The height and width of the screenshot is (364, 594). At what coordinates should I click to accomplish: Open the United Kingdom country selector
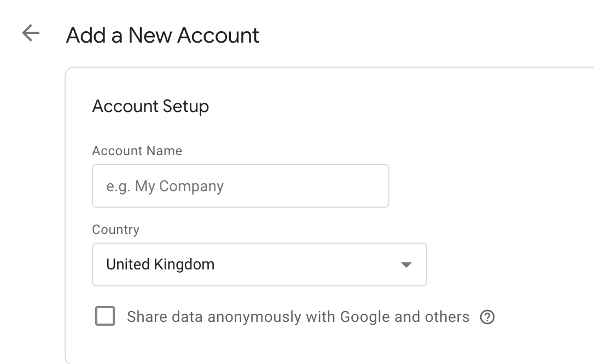[259, 265]
